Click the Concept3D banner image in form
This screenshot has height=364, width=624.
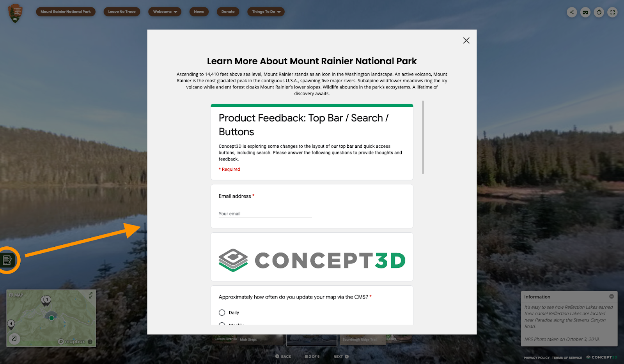pyautogui.click(x=312, y=260)
